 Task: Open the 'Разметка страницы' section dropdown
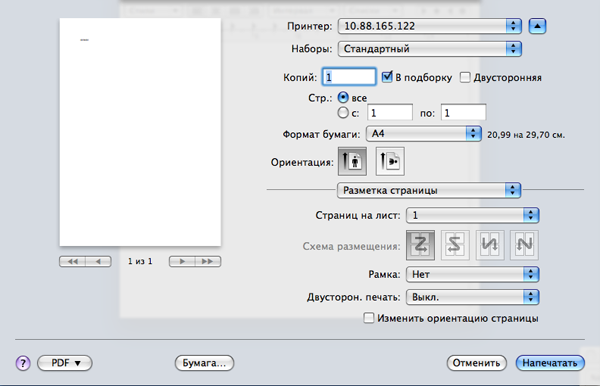click(429, 190)
